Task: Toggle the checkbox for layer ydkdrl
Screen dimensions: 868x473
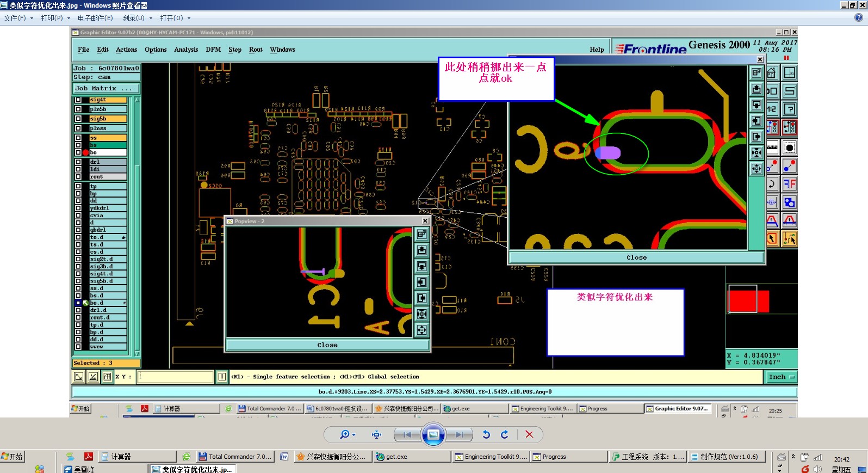Action: (78, 208)
